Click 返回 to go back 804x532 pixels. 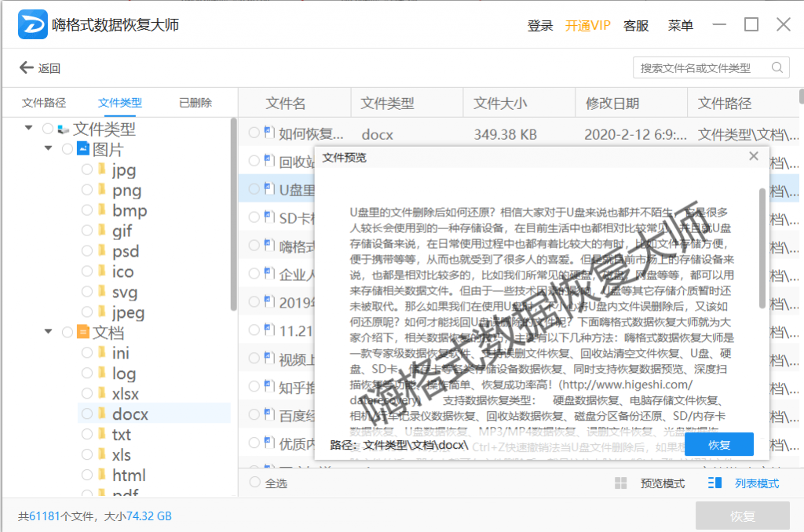[49, 67]
